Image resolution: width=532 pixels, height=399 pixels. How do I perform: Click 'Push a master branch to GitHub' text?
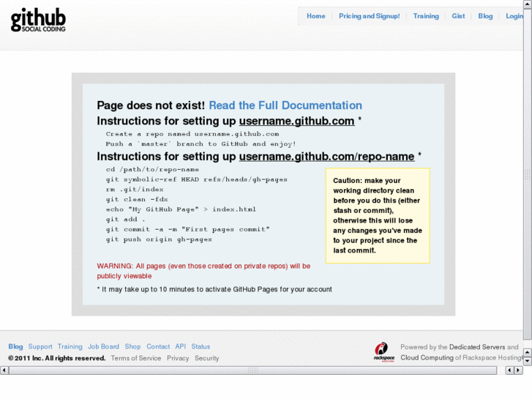point(201,143)
